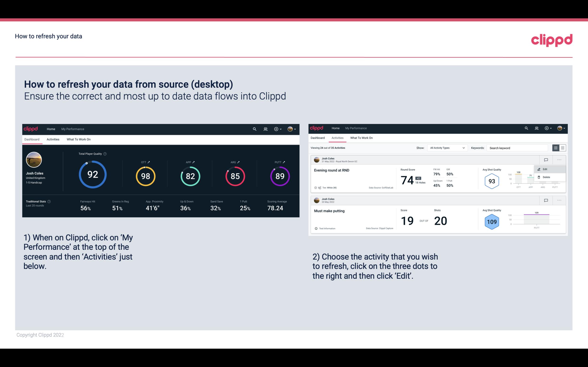Click the search icon in top navigation

[254, 129]
